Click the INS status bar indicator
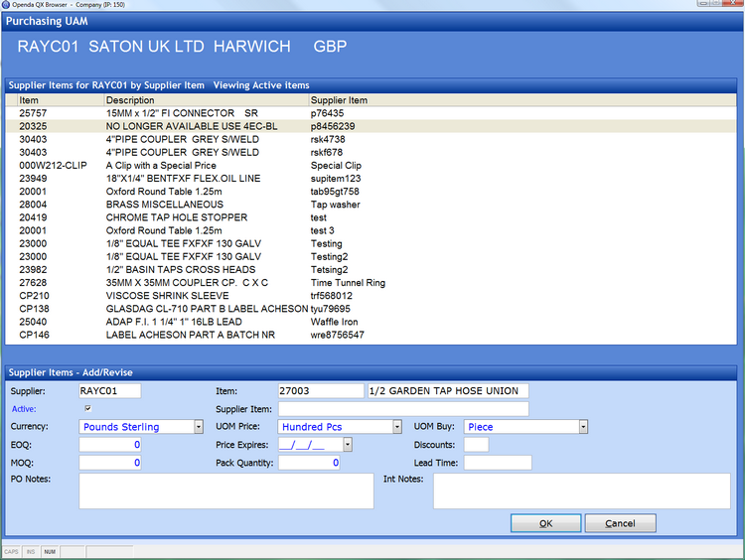 click(31, 551)
